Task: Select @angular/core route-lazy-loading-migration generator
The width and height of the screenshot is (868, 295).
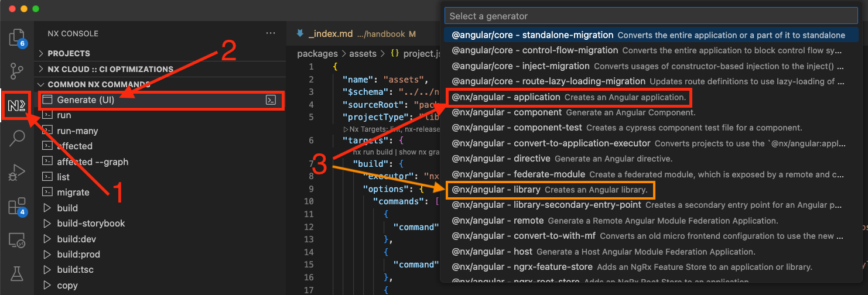Action: tap(651, 81)
